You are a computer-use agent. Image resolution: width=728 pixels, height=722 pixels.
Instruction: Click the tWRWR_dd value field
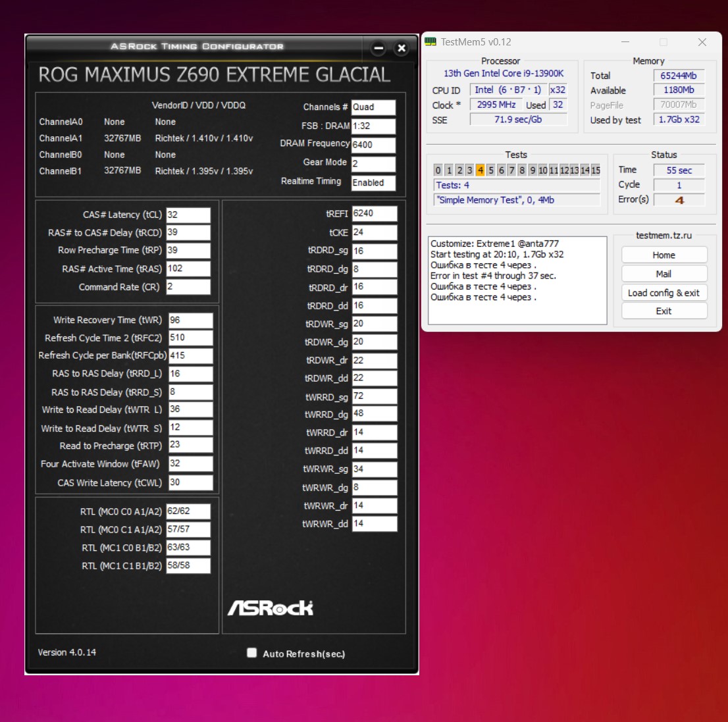(375, 524)
